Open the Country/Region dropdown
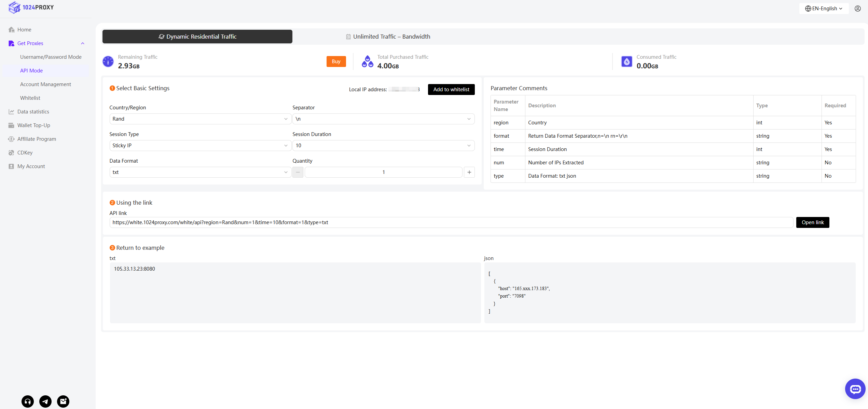 click(200, 119)
